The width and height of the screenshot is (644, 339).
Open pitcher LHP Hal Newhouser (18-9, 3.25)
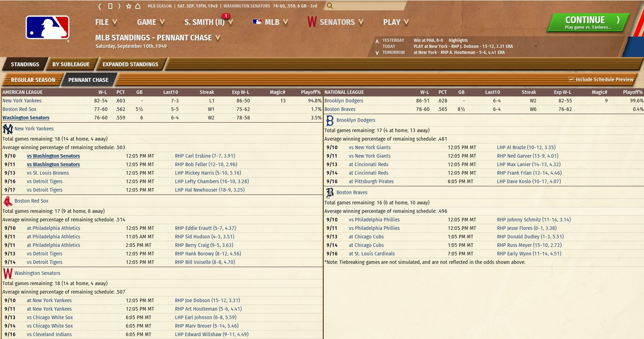tap(210, 190)
